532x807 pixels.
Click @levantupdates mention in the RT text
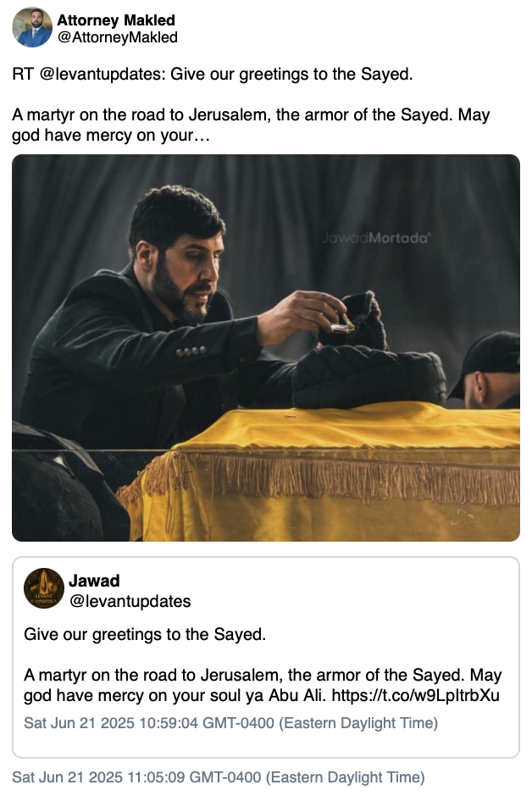101,74
